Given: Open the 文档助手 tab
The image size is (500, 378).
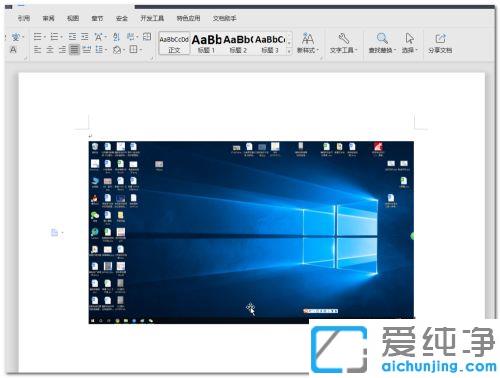Looking at the screenshot, I should pos(224,19).
